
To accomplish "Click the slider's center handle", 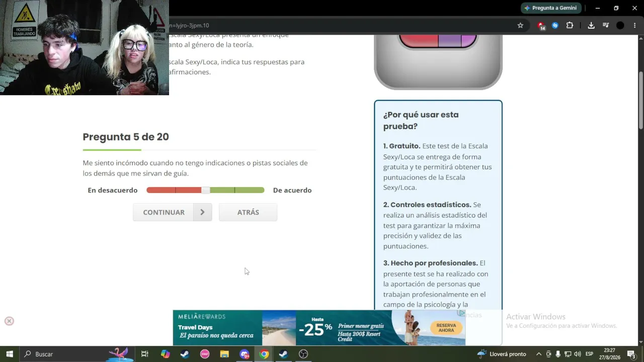I will tap(205, 190).
